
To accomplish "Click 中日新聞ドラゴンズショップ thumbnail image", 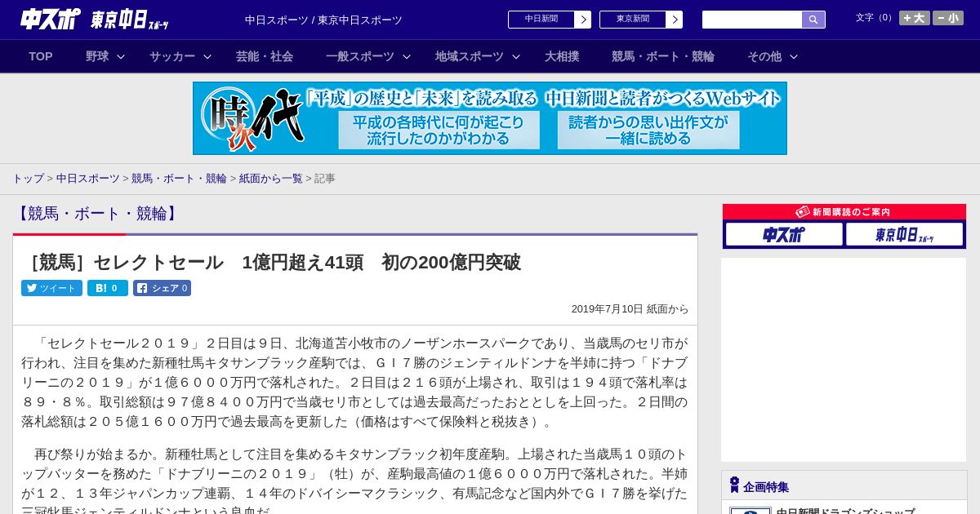I will tap(750, 511).
